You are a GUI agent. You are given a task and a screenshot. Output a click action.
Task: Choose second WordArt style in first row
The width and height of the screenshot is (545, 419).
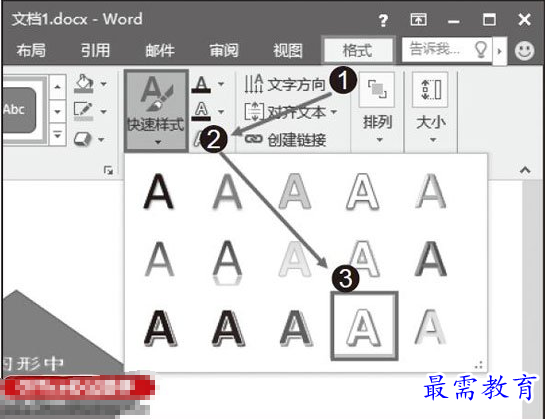pyautogui.click(x=227, y=191)
